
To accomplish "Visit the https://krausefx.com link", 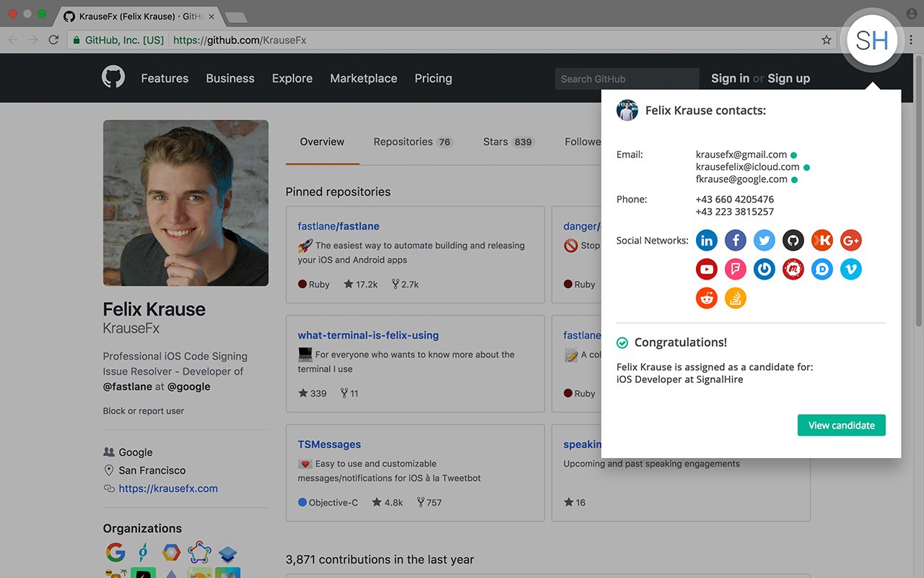I will pyautogui.click(x=168, y=488).
